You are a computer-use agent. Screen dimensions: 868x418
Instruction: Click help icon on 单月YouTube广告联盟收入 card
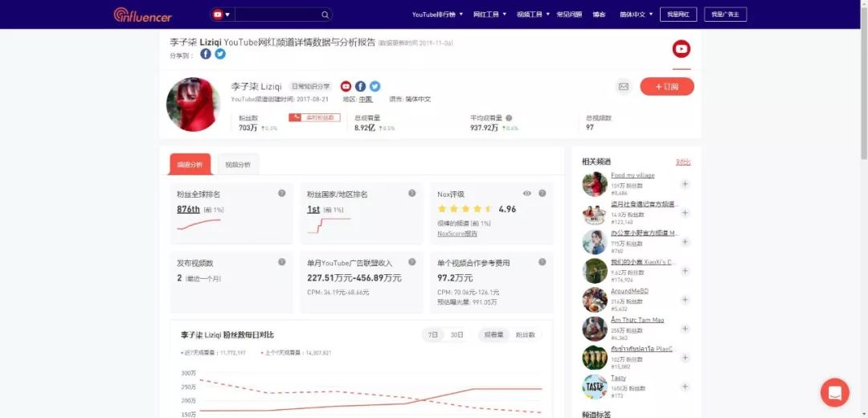[411, 262]
